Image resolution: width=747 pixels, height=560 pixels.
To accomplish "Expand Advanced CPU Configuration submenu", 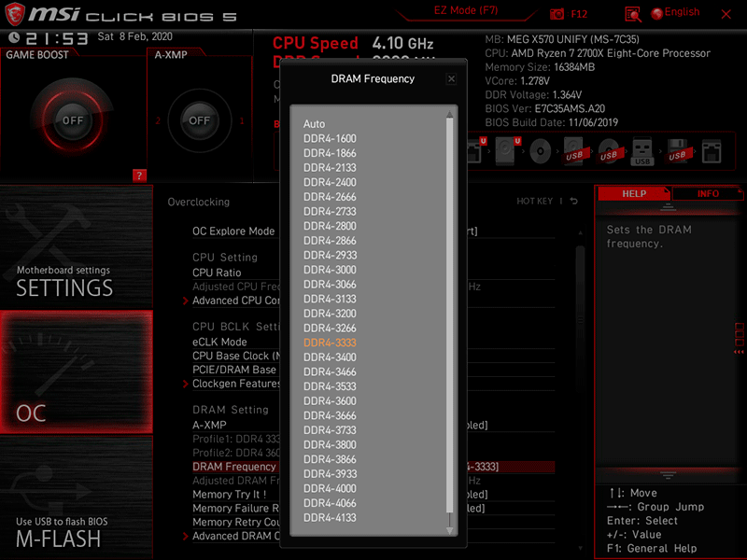I will click(x=236, y=301).
